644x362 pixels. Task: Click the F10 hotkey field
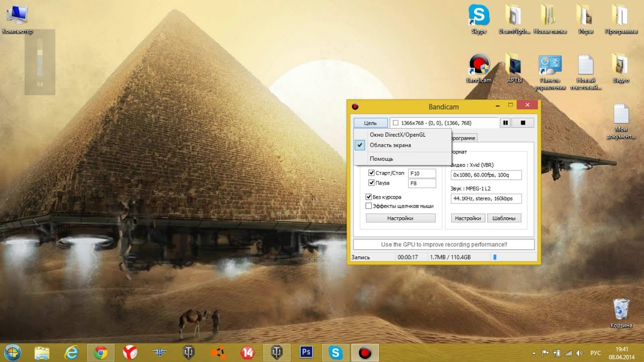422,173
